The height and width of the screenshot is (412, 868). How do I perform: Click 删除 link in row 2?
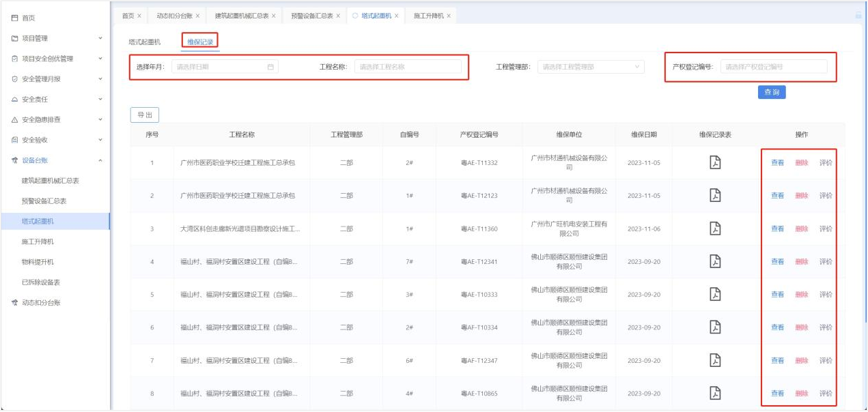tap(801, 196)
